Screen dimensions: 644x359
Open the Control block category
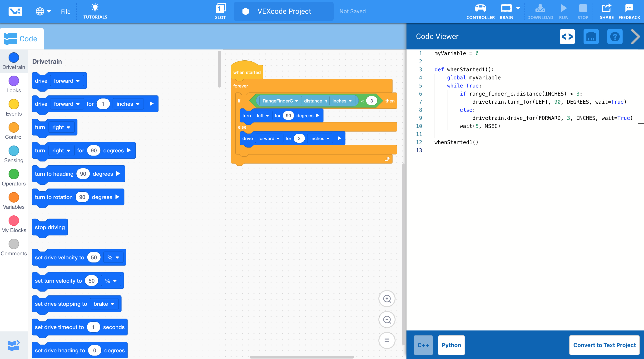click(14, 131)
